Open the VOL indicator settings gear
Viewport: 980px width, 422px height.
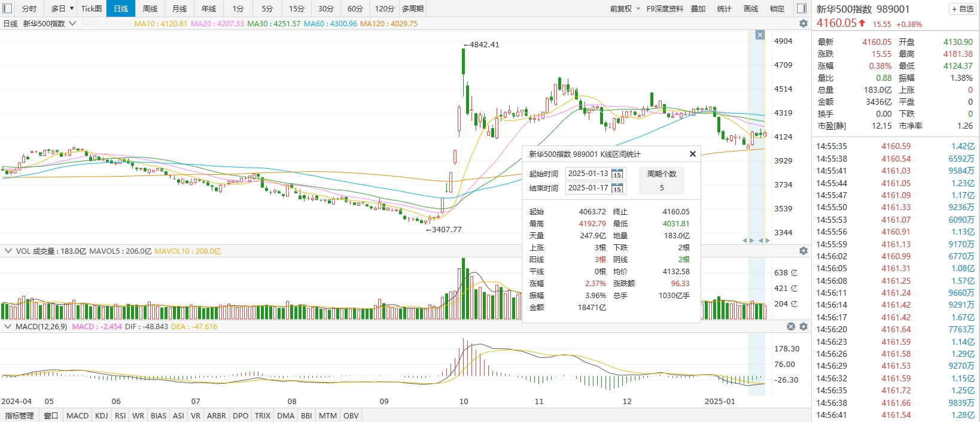(x=803, y=251)
